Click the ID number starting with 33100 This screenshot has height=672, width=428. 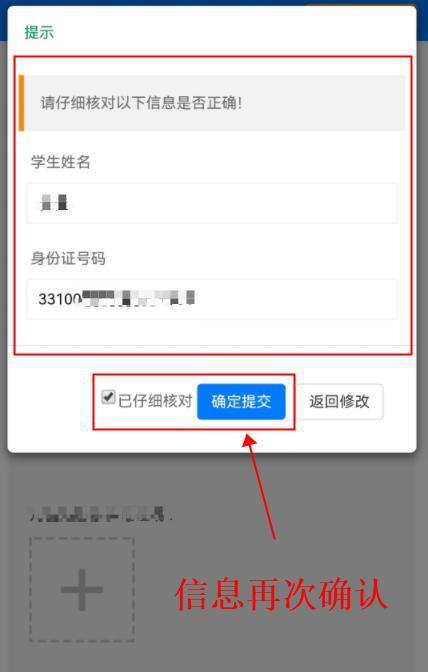tap(117, 298)
